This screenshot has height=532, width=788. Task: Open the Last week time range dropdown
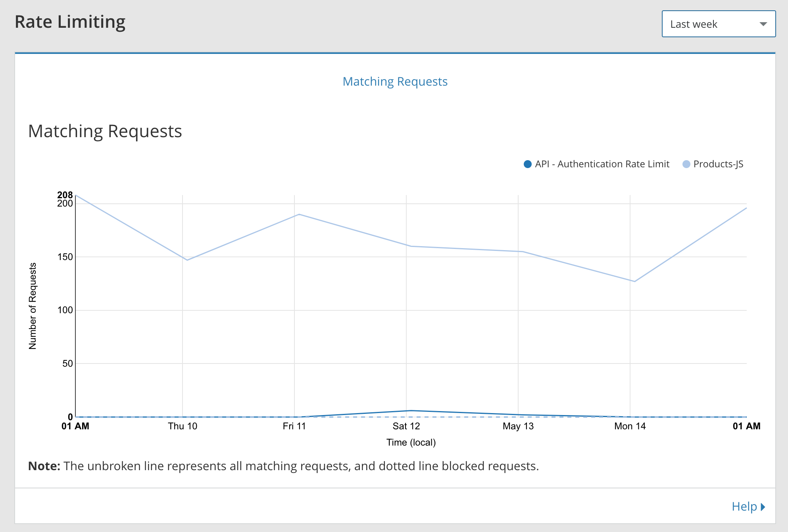(x=719, y=24)
